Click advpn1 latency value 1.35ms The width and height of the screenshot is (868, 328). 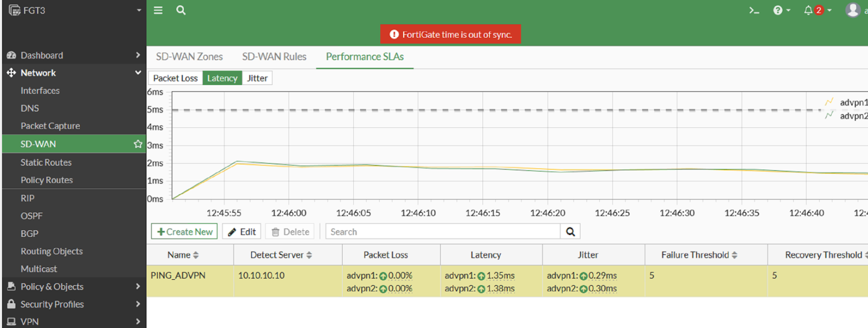point(501,275)
